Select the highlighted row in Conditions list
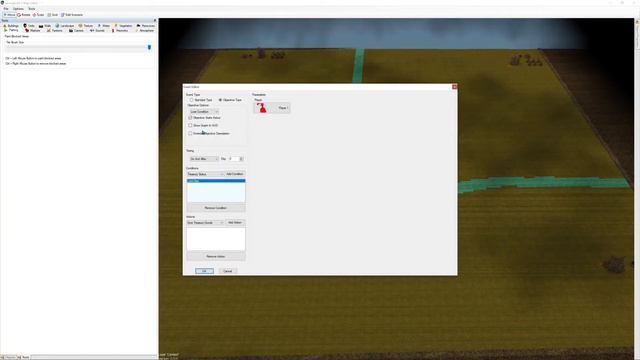The width and height of the screenshot is (640, 360). click(x=216, y=180)
